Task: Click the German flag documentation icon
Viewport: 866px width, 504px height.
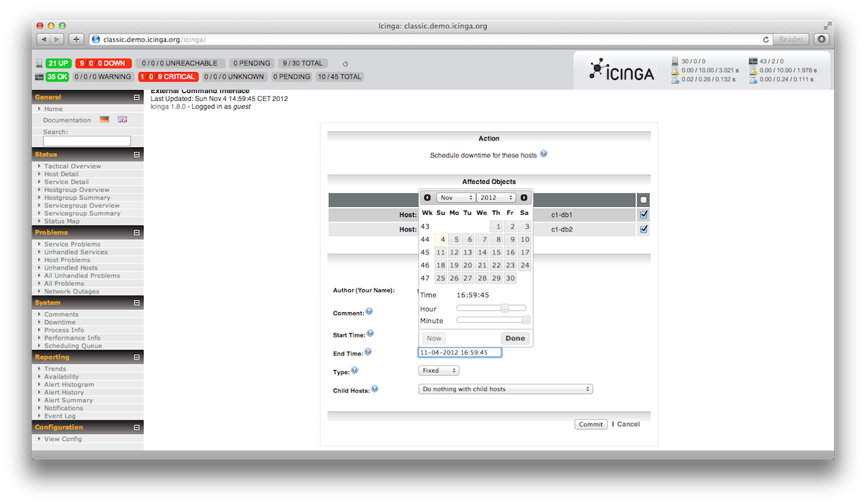Action: [105, 120]
